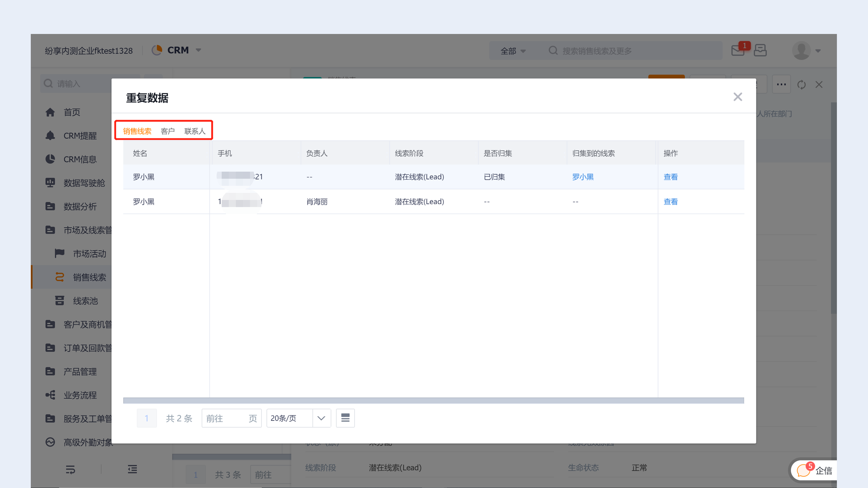
Task: Open 数据分析 in the sidebar
Action: [80, 207]
